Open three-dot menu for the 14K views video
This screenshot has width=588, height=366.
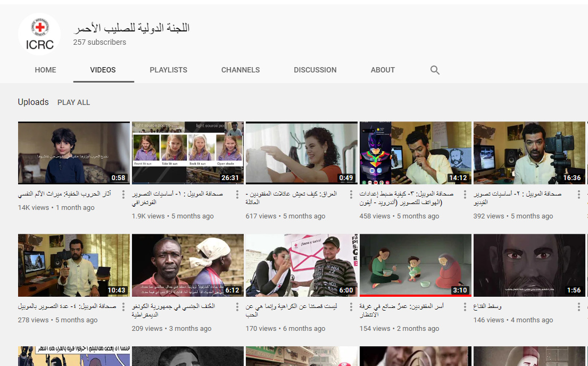[x=124, y=194]
